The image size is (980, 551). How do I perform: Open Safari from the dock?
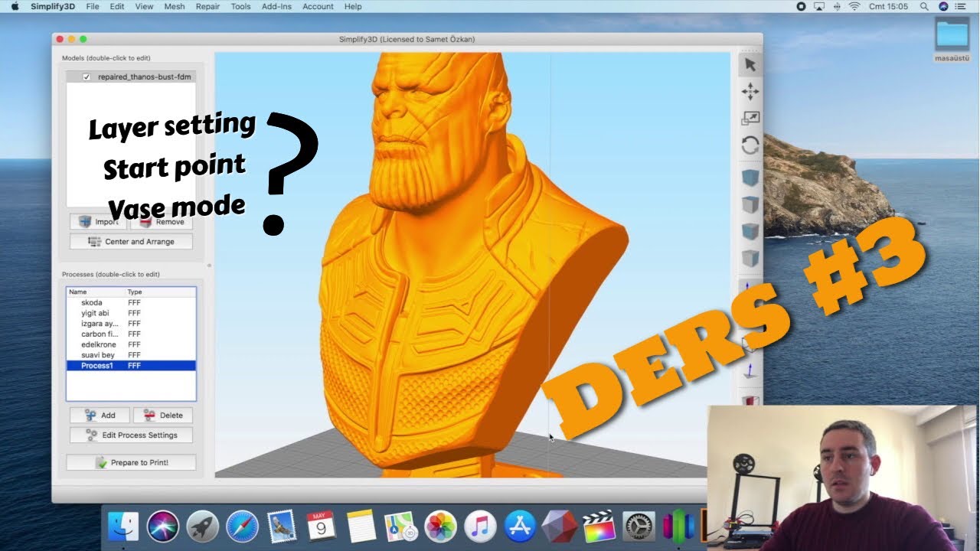pyautogui.click(x=243, y=526)
